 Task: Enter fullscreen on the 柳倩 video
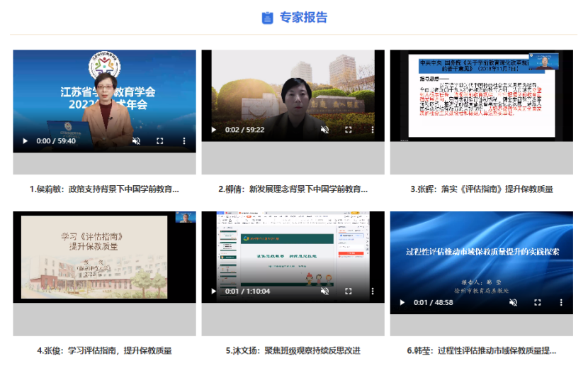349,130
